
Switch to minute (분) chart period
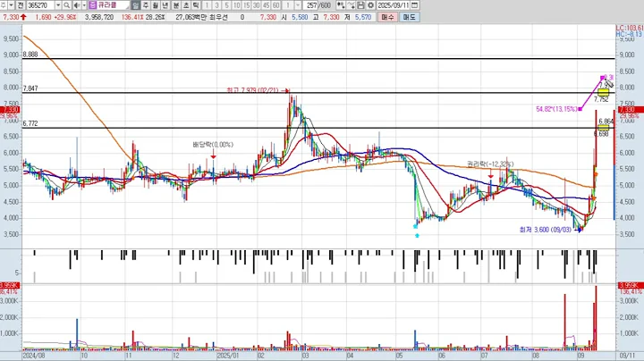pyautogui.click(x=176, y=5)
